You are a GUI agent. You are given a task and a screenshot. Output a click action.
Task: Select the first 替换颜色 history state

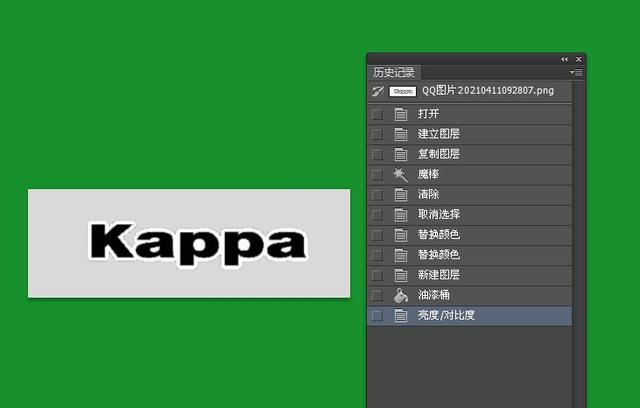pyautogui.click(x=469, y=235)
